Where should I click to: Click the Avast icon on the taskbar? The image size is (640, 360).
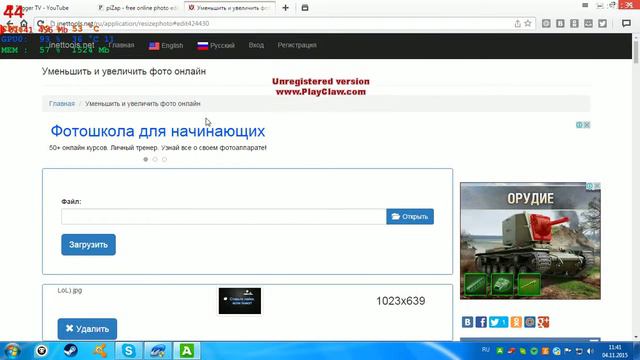click(x=100, y=351)
